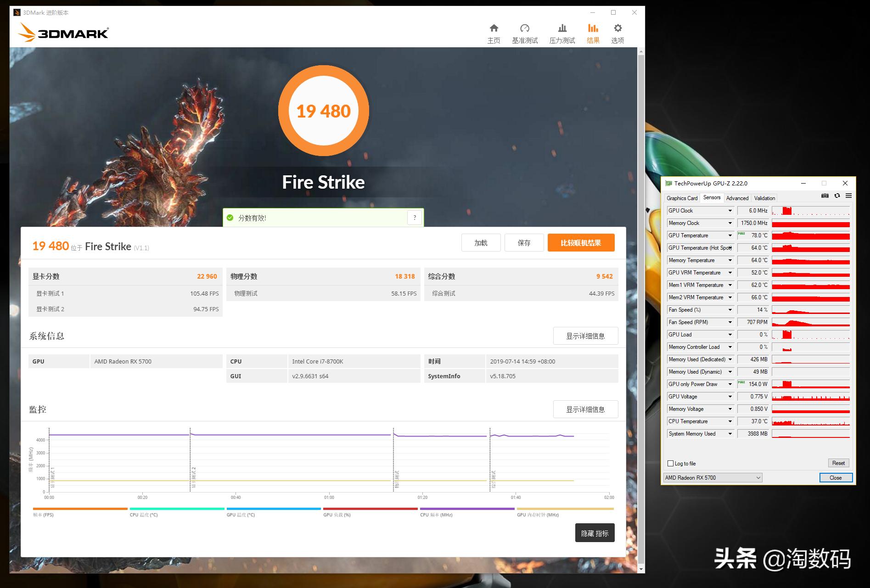870x588 pixels.
Task: Expand the Memory Temperature sensor dropdown
Action: coord(730,260)
